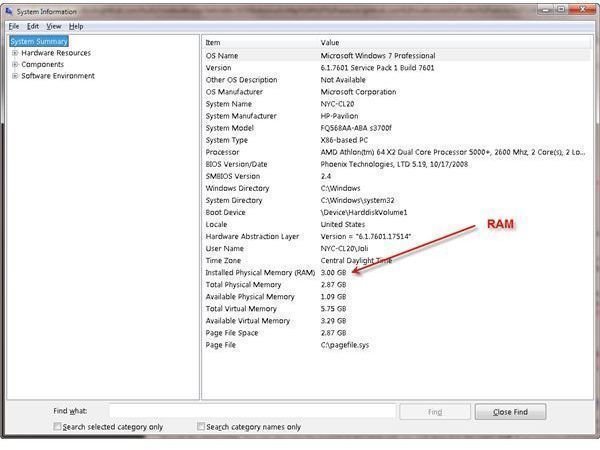
Task: Enable Search selected category only checkbox
Action: (x=57, y=426)
